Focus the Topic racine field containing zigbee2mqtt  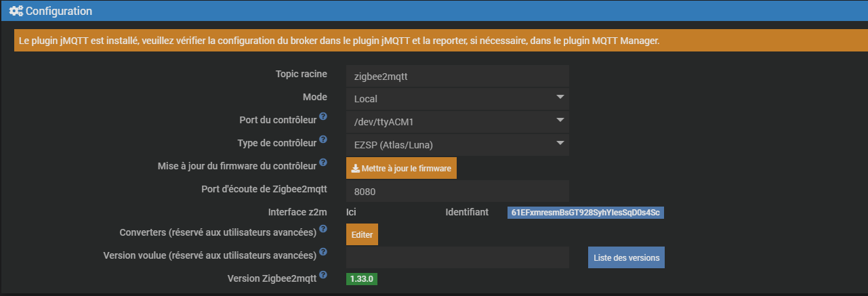click(457, 77)
